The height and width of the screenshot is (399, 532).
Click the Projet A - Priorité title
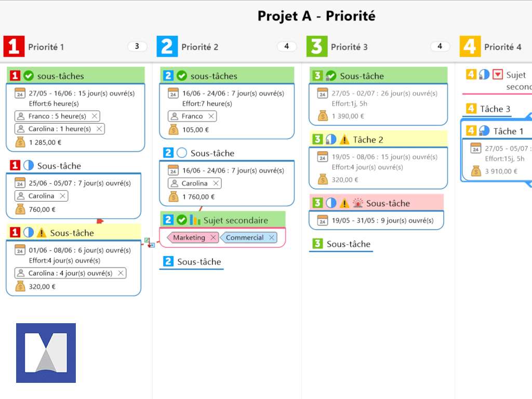[x=316, y=16]
